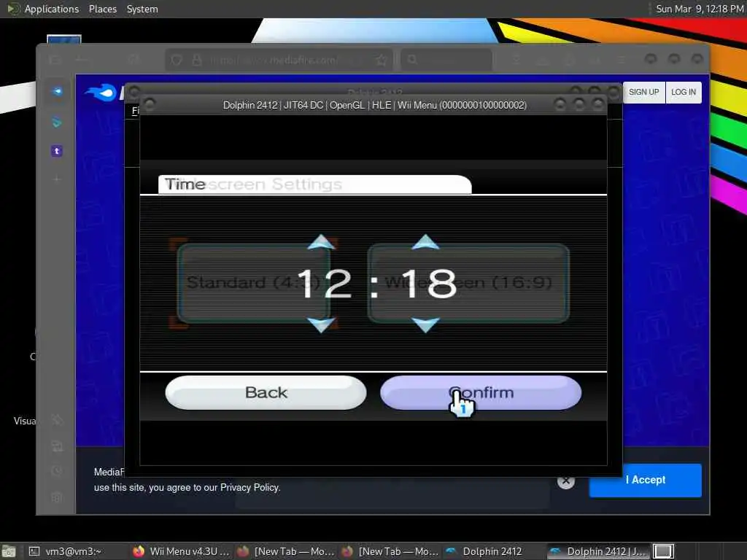
Task: Open the clock in the top panel
Action: coord(700,9)
